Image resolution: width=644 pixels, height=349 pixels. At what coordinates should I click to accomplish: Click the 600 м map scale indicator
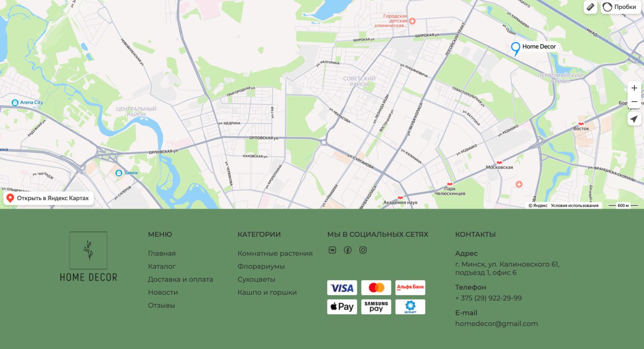point(623,206)
